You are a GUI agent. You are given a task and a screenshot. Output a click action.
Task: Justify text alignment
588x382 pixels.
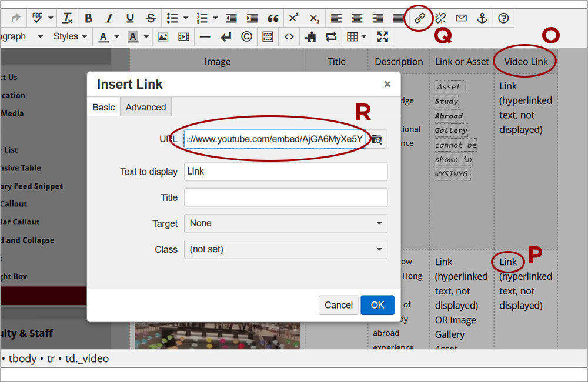coord(398,18)
